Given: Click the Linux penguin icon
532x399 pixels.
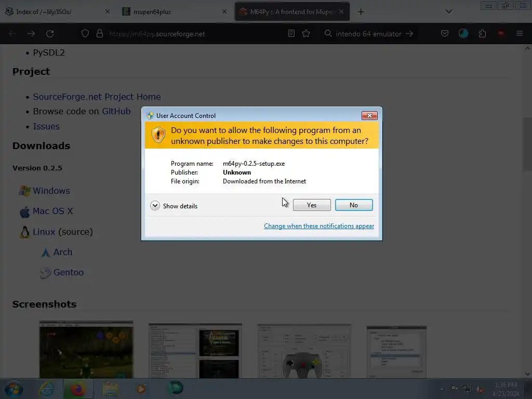Looking at the screenshot, I should 24,232.
